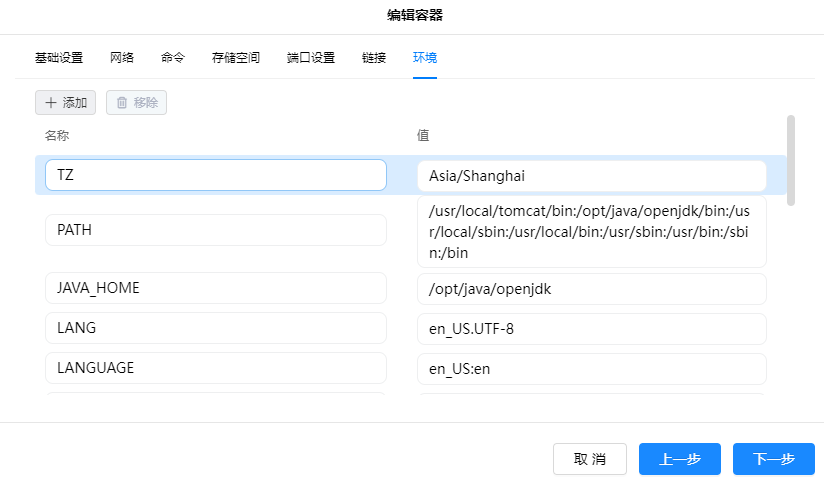824x486 pixels.
Task: Go to the 存储空间 tab
Action: [x=236, y=57]
